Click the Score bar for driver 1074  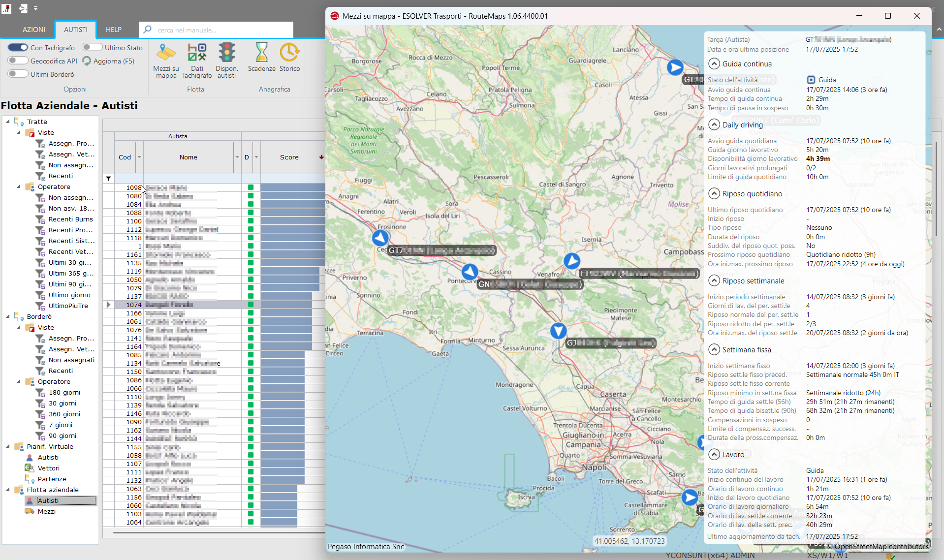286,305
